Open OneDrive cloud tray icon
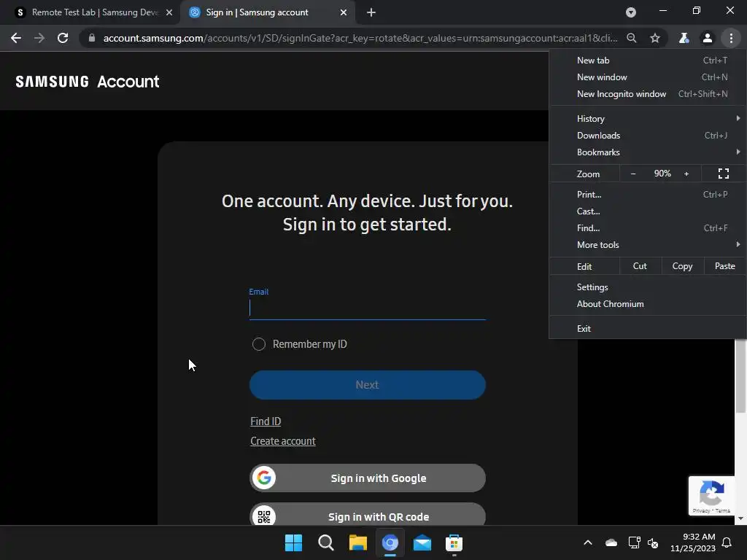Screen dimensions: 747x560 click(611, 542)
